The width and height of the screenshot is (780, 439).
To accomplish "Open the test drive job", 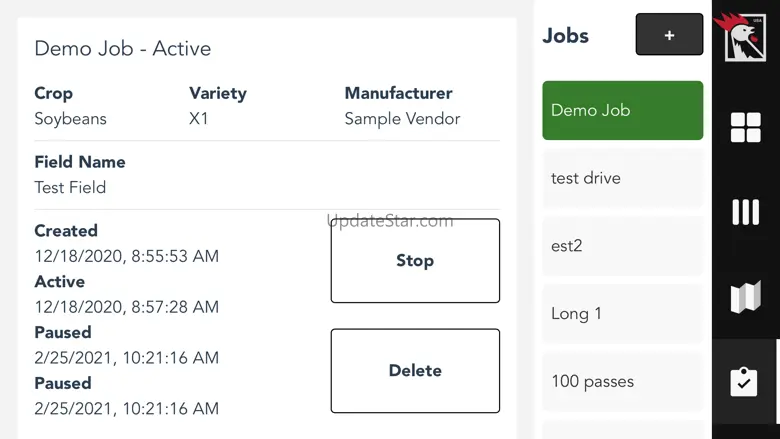I will [622, 178].
